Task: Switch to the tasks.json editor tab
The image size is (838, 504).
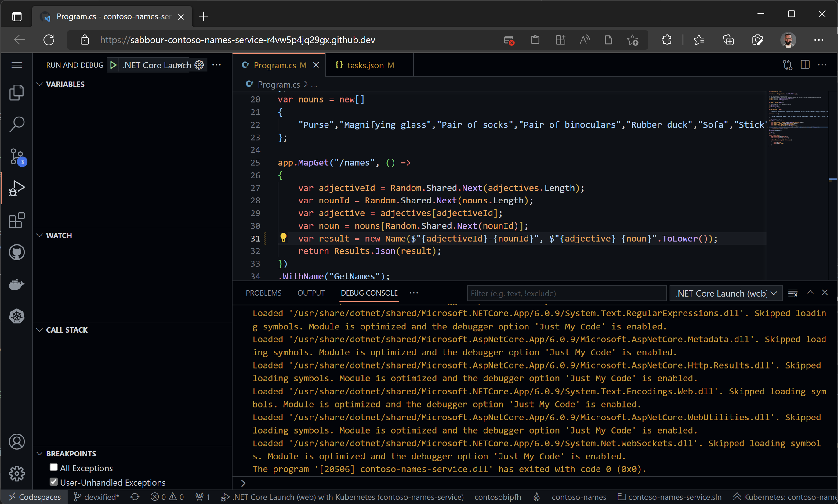Action: click(x=365, y=65)
